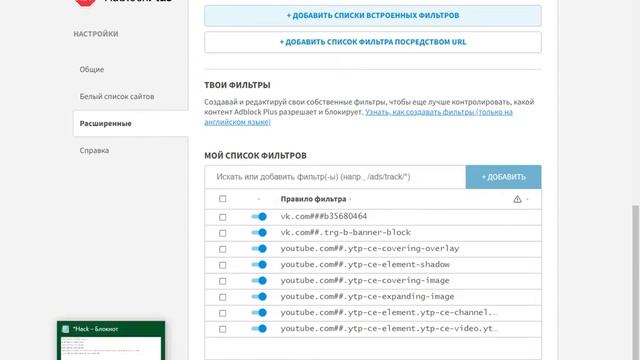This screenshot has height=360, width=640.
Task: Click the warning triangle column icon
Action: 517,199
